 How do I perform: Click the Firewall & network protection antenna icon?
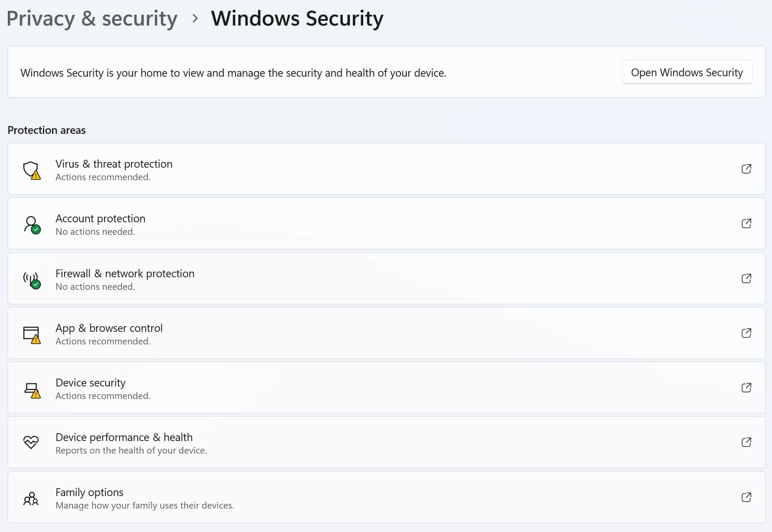click(x=32, y=280)
